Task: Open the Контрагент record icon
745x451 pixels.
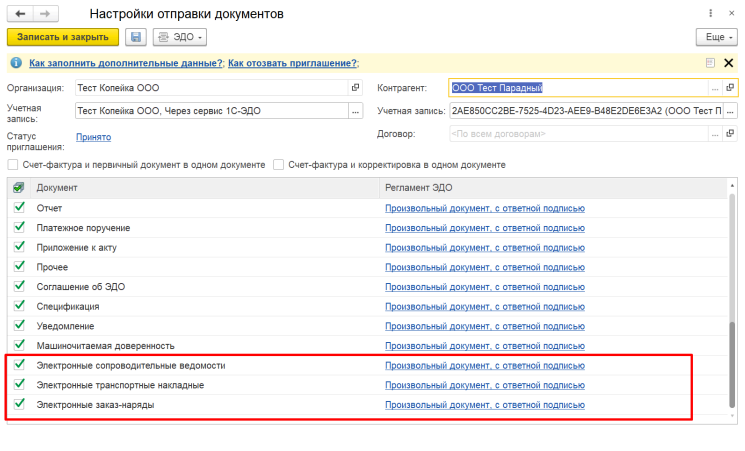Action: pyautogui.click(x=730, y=87)
